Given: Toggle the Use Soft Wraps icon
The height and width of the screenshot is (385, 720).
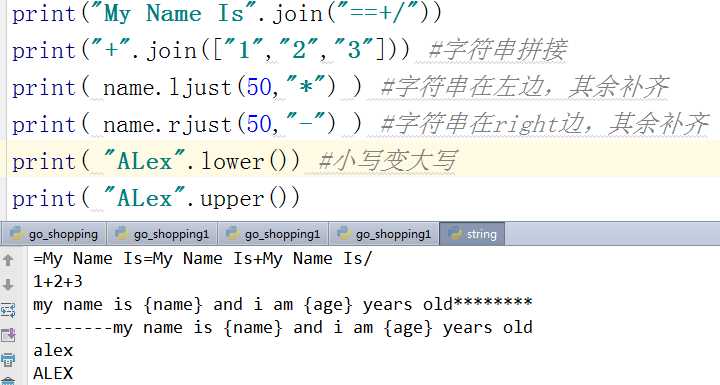Looking at the screenshot, I should [x=8, y=310].
